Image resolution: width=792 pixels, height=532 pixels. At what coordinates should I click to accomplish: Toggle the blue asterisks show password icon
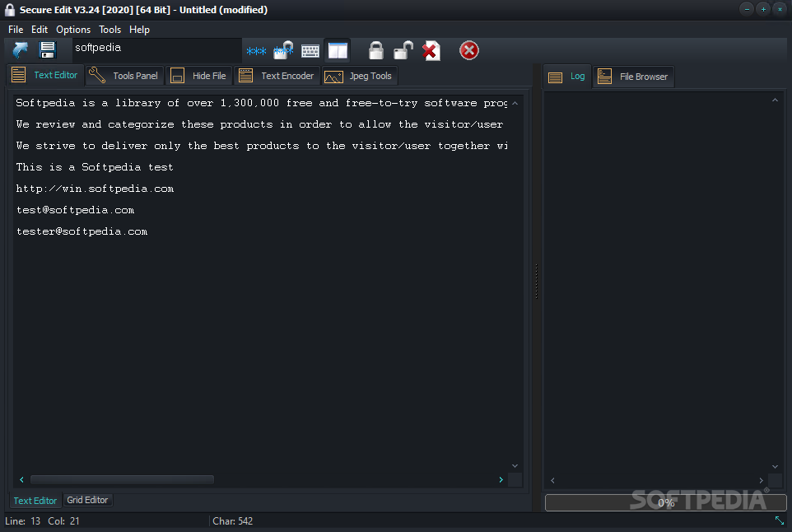click(256, 51)
